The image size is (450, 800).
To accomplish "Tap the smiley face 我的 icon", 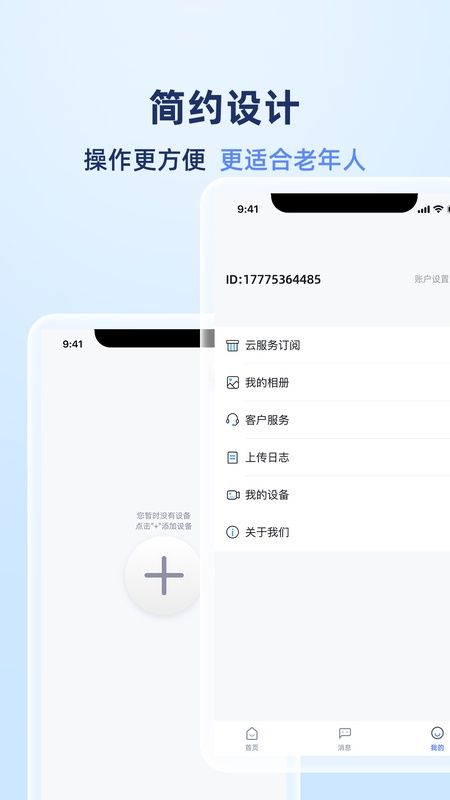I will point(437,733).
